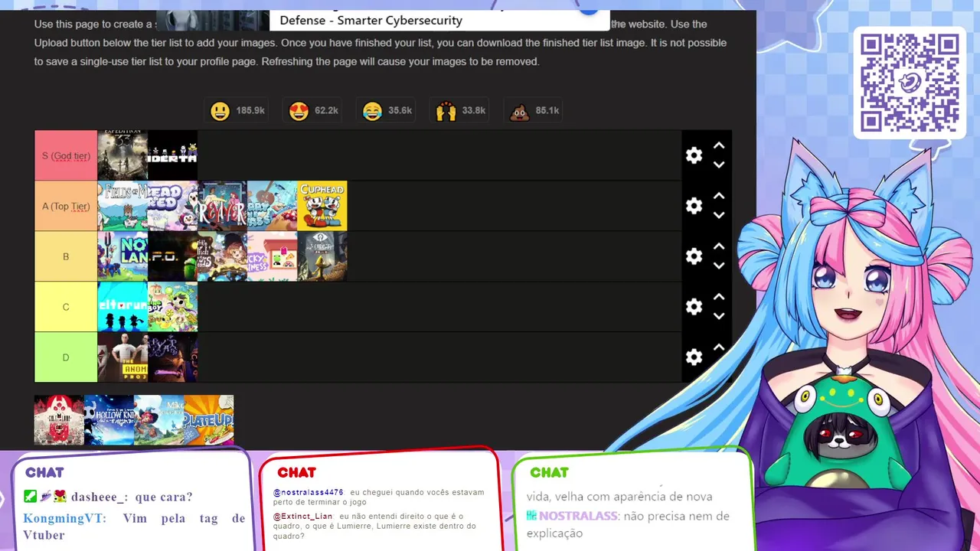980x551 pixels.
Task: React with the smiley face emoji (185.9k)
Action: tap(220, 111)
